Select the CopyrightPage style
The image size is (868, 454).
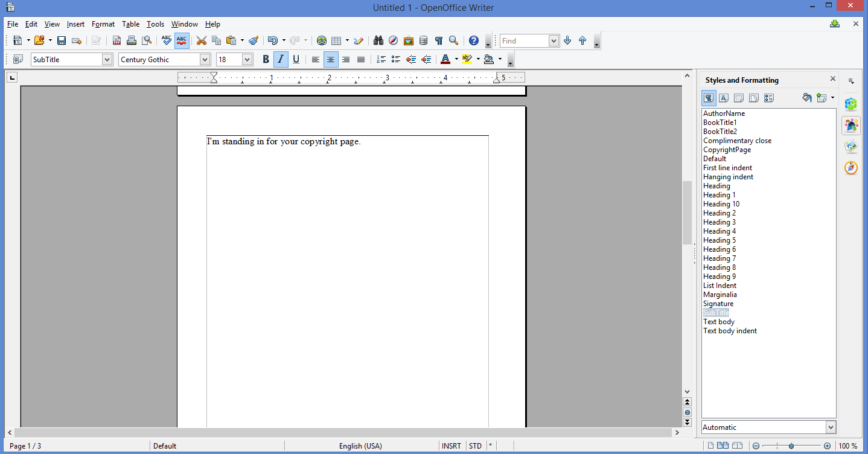pyautogui.click(x=727, y=150)
